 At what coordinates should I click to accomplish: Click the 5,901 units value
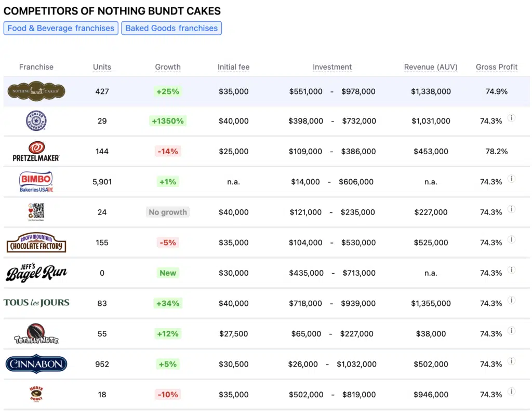coord(102,182)
